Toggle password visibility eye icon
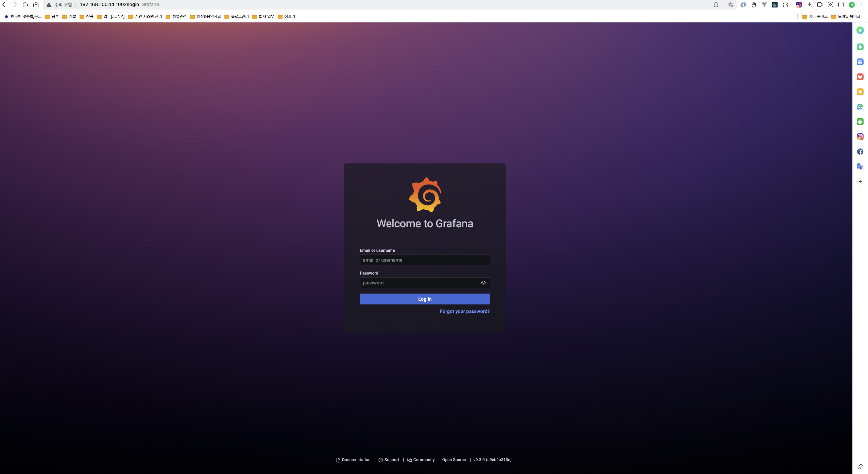Image resolution: width=868 pixels, height=474 pixels. 483,283
